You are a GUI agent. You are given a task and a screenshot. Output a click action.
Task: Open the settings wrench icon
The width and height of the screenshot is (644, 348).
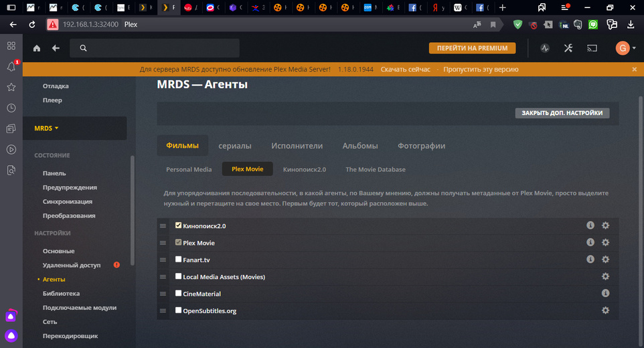coord(568,48)
